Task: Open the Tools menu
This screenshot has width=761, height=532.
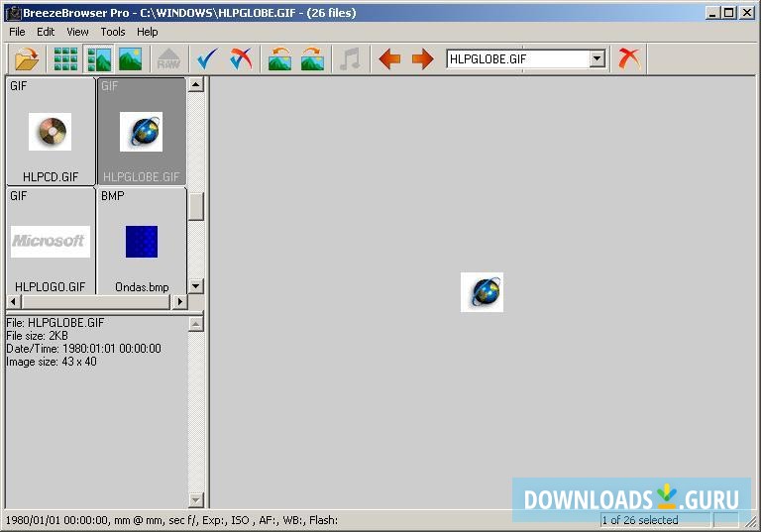Action: pyautogui.click(x=113, y=32)
